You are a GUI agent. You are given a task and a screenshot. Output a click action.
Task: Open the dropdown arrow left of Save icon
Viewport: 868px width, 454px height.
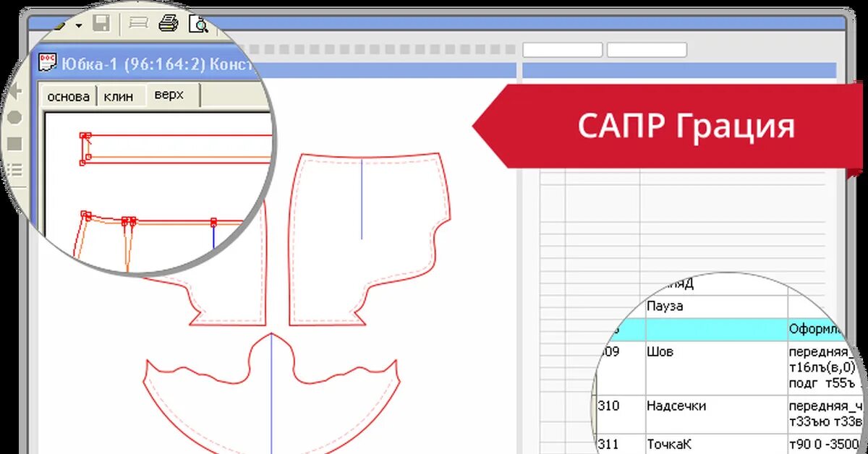click(78, 25)
